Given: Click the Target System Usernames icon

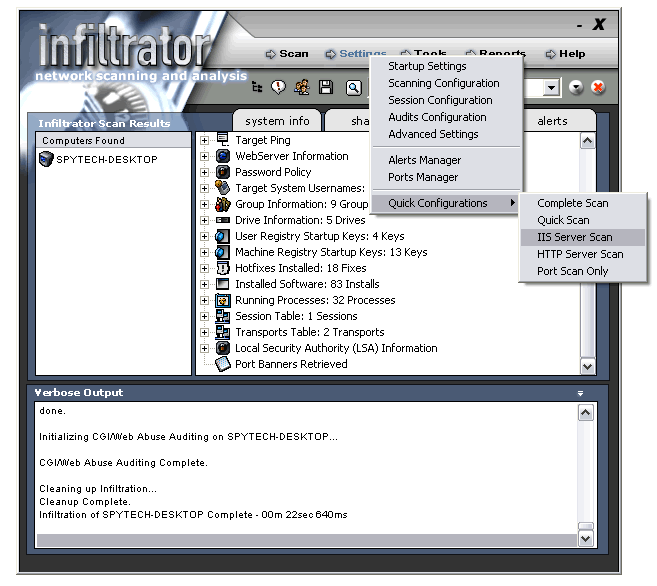Looking at the screenshot, I should coord(223,188).
